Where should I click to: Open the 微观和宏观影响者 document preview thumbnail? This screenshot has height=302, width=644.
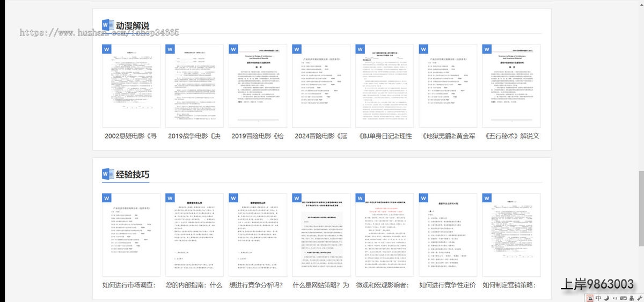(384, 235)
